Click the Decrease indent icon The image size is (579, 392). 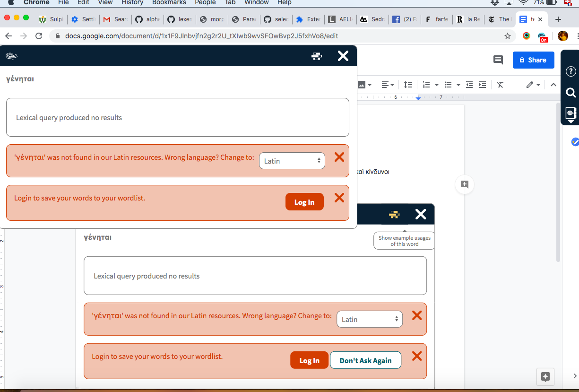tap(468, 85)
